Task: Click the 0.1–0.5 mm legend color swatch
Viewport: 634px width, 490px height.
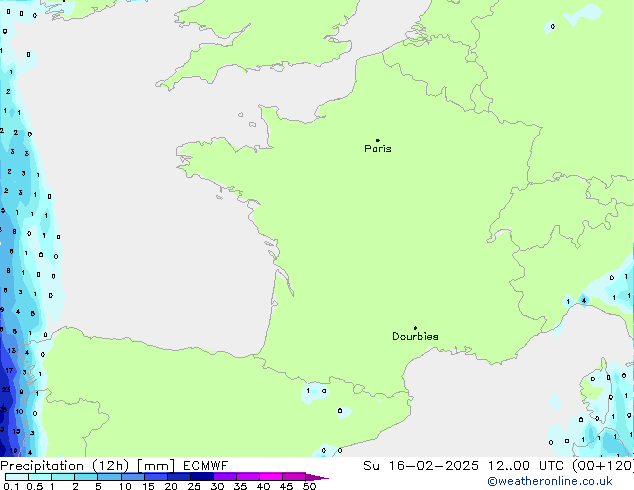Action: [x=17, y=477]
